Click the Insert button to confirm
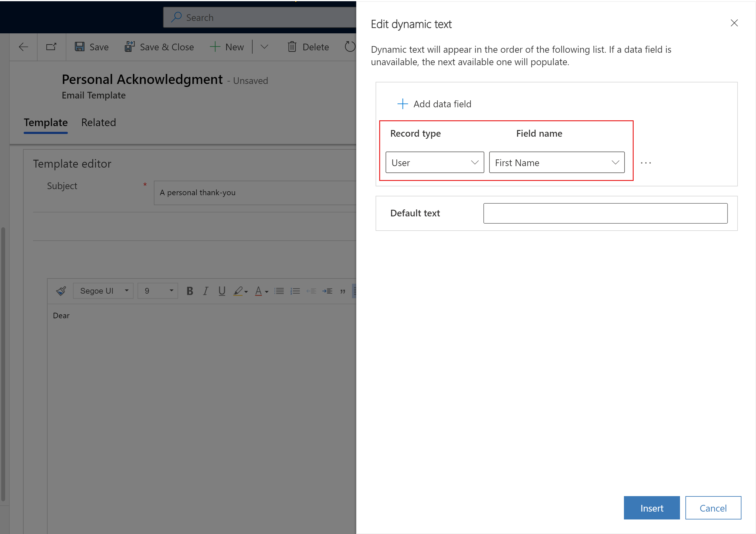The height and width of the screenshot is (534, 756). (x=652, y=508)
